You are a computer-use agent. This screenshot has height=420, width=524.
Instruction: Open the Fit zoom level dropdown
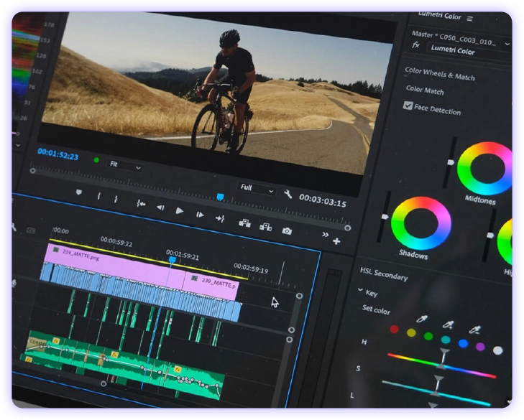pyautogui.click(x=124, y=164)
